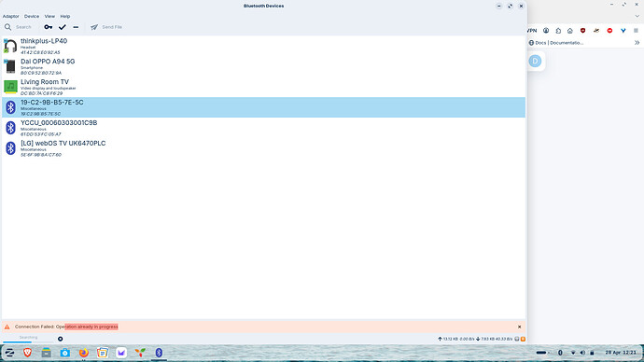This screenshot has height=362, width=644.
Task: Click the Bluetooth tray indicator
Action: click(560, 353)
